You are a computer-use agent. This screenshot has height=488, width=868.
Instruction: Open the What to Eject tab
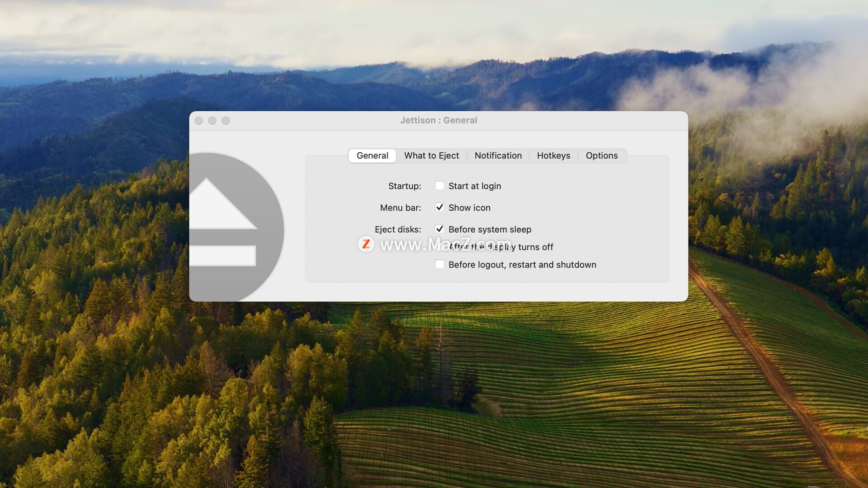[x=431, y=155]
